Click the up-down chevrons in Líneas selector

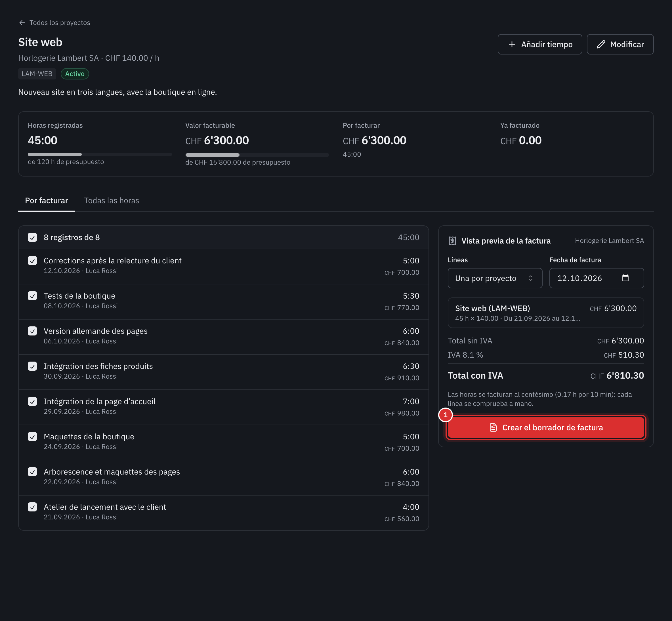click(531, 278)
